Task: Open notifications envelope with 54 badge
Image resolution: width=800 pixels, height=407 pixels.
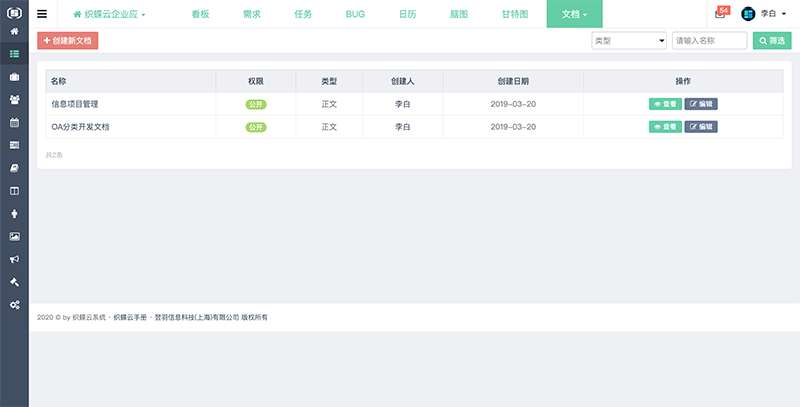Action: (x=721, y=14)
